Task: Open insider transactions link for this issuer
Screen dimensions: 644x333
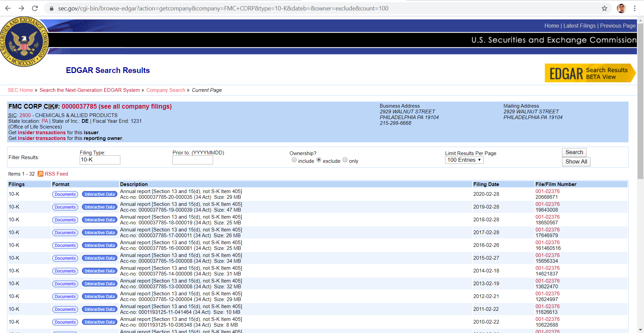Action: click(x=42, y=133)
